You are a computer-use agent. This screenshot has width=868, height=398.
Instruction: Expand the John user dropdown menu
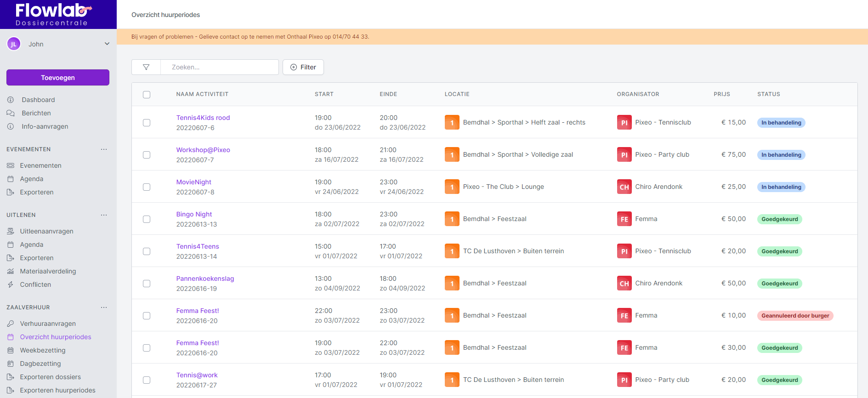(x=107, y=44)
